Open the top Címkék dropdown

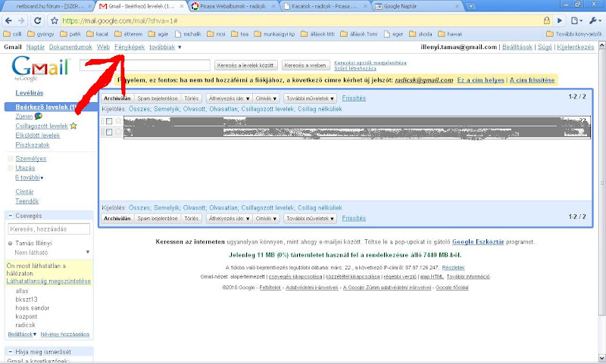[266, 98]
